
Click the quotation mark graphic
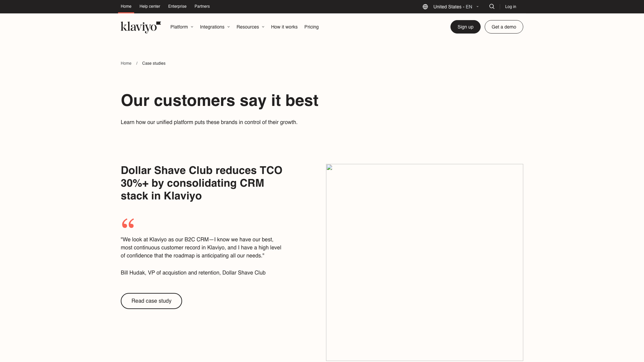(x=127, y=223)
